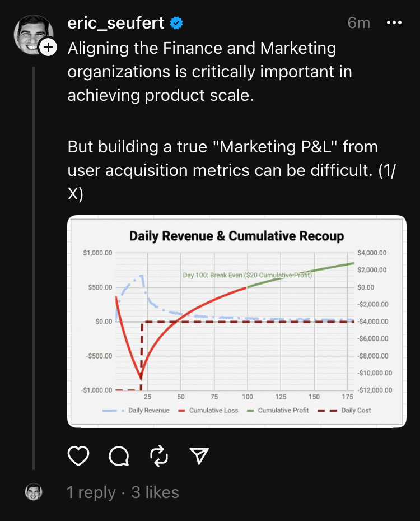Image resolution: width=420 pixels, height=521 pixels.
Task: Like the post with heart icon
Action: pyautogui.click(x=78, y=455)
